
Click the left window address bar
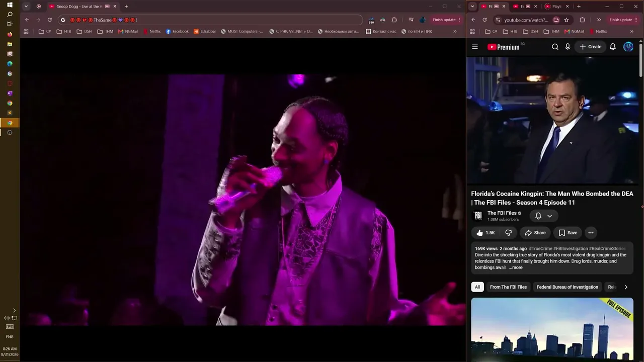tap(211, 20)
